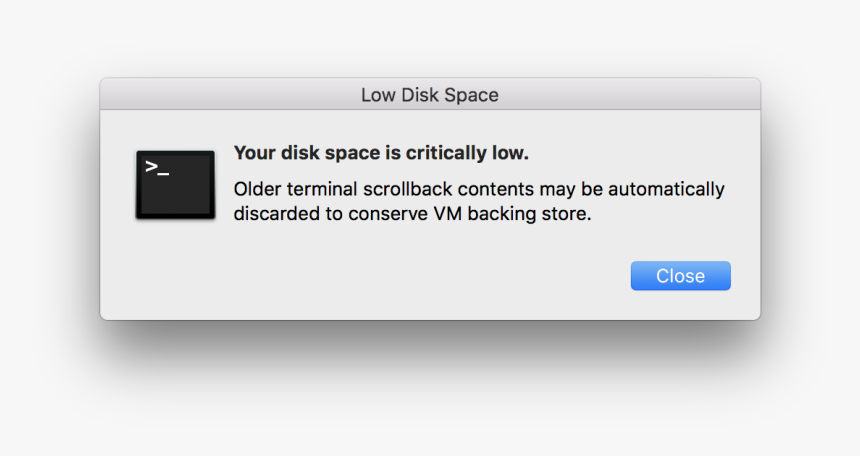Click the bold critically low heading
860x456 pixels.
point(381,153)
